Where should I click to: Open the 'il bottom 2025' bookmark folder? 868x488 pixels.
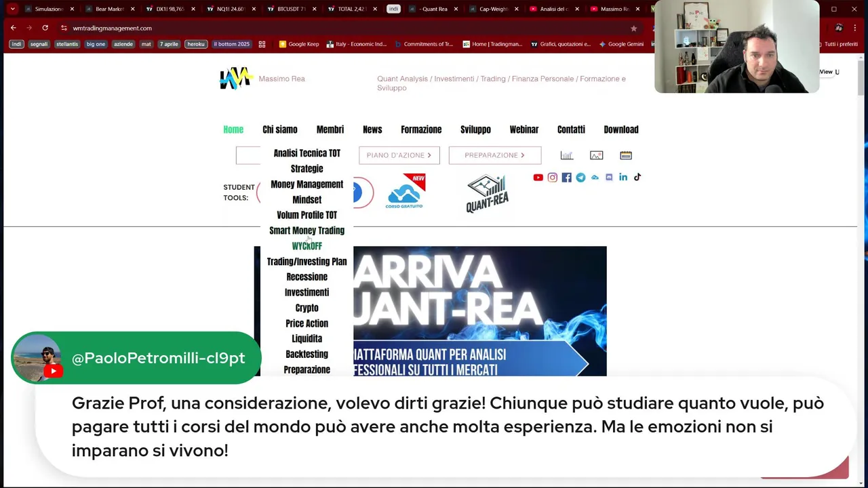pyautogui.click(x=231, y=44)
